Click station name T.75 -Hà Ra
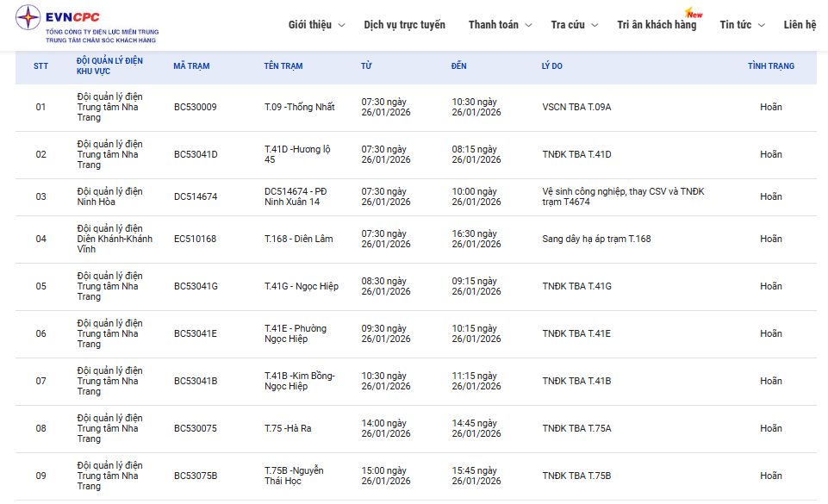Screen dimensions: 828x504 pos(287,428)
